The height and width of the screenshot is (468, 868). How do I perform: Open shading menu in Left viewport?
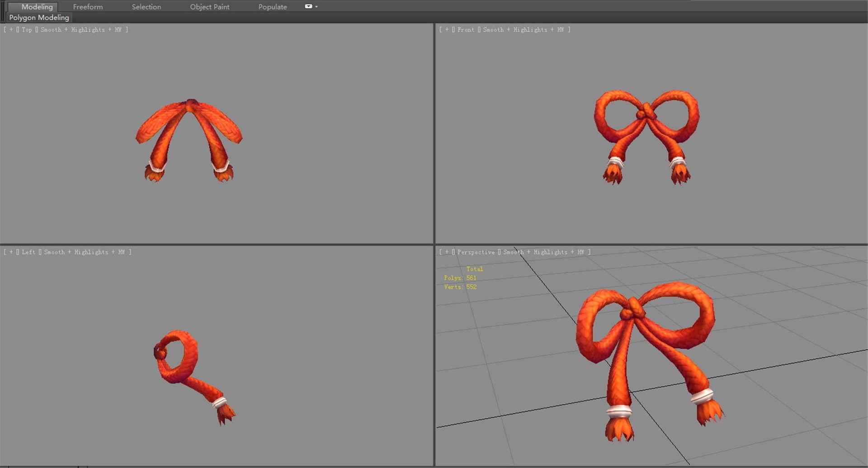tap(84, 252)
